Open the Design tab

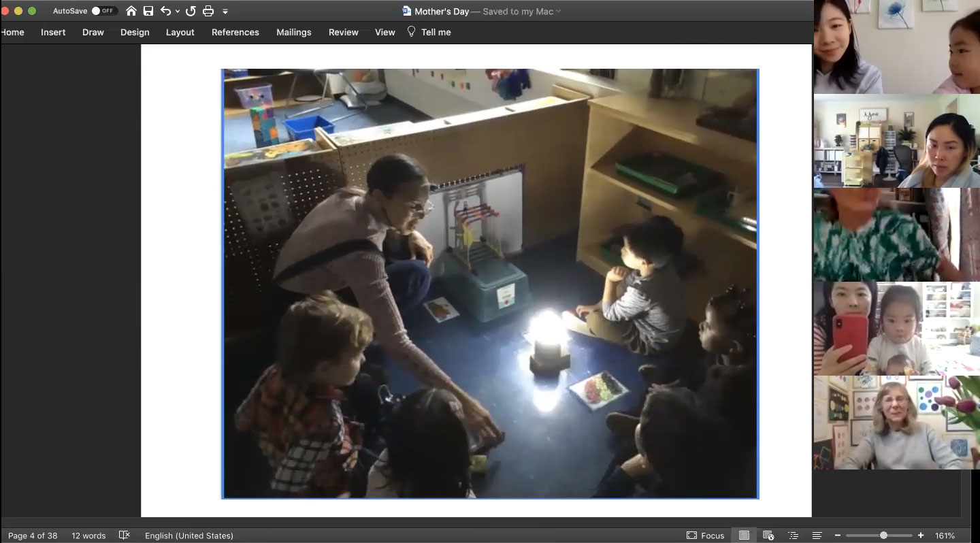(x=135, y=32)
